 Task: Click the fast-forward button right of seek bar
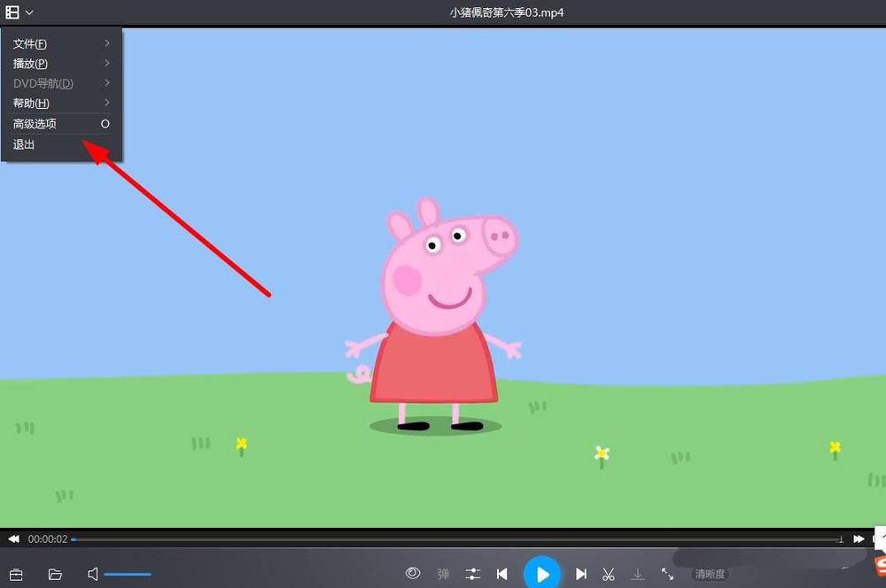(859, 538)
